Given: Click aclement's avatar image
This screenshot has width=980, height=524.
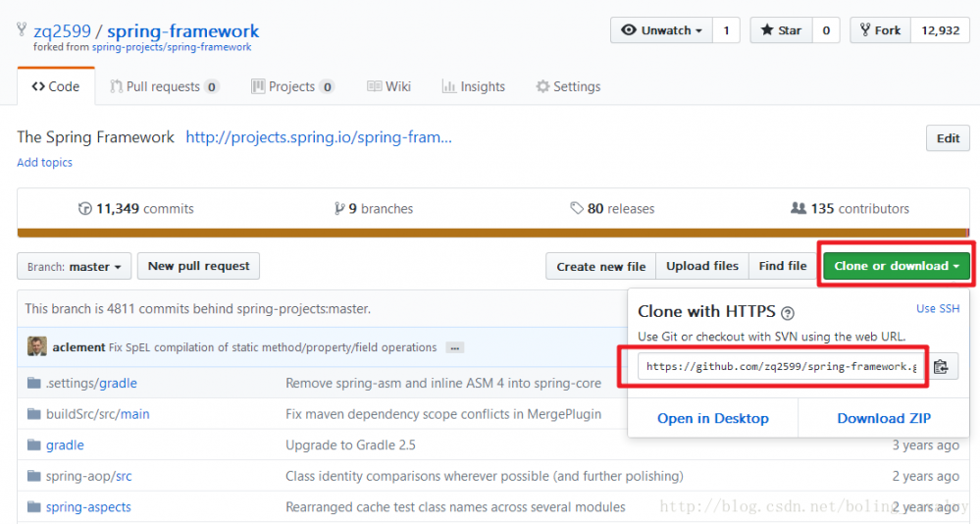Looking at the screenshot, I should (37, 346).
